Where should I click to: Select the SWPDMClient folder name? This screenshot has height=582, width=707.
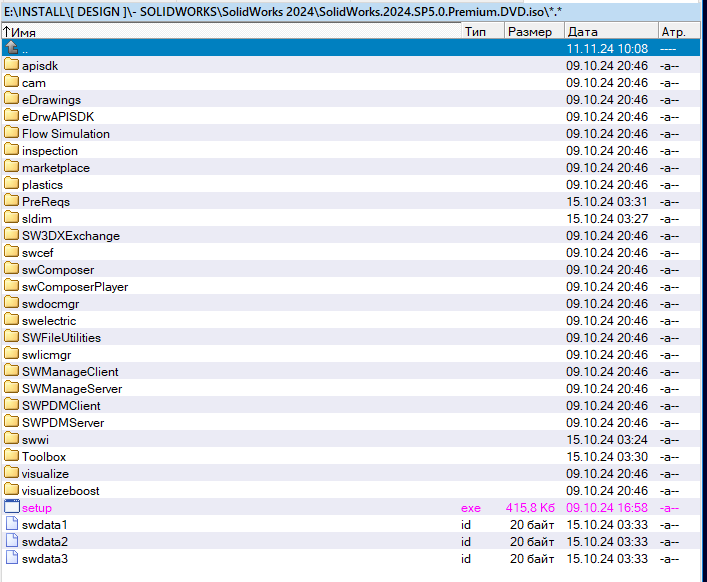[x=61, y=406]
